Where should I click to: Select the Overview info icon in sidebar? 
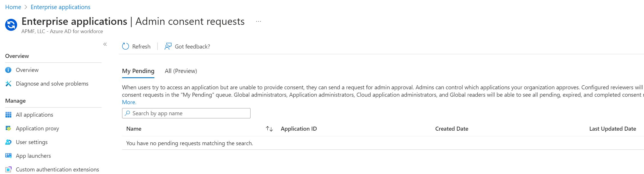pyautogui.click(x=8, y=70)
